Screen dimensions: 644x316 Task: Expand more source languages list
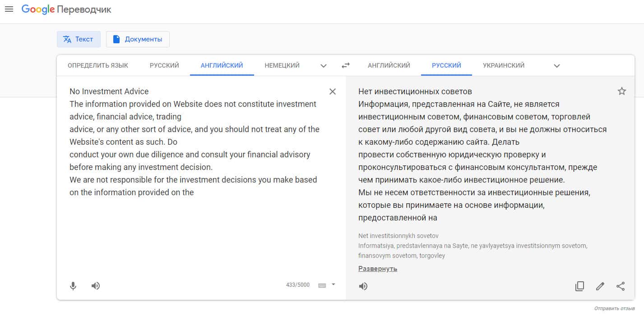(324, 66)
